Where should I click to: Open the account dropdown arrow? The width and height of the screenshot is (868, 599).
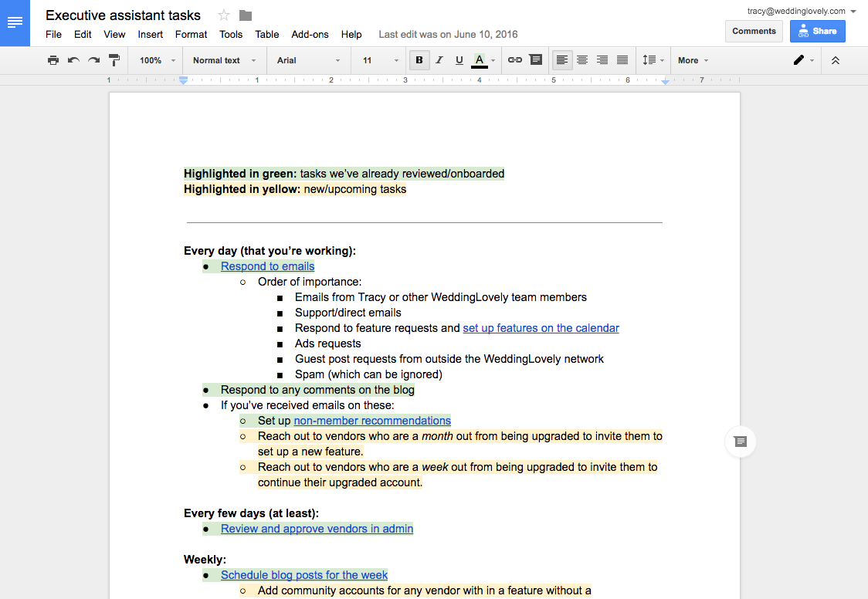point(853,12)
